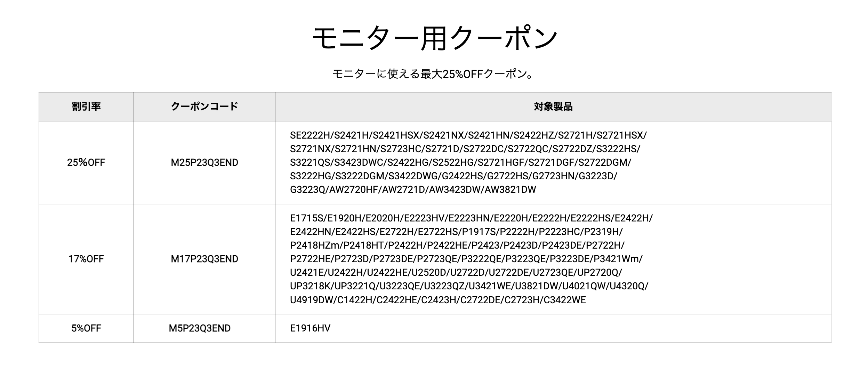
Task: Click the クーポンコード column header
Action: click(204, 107)
